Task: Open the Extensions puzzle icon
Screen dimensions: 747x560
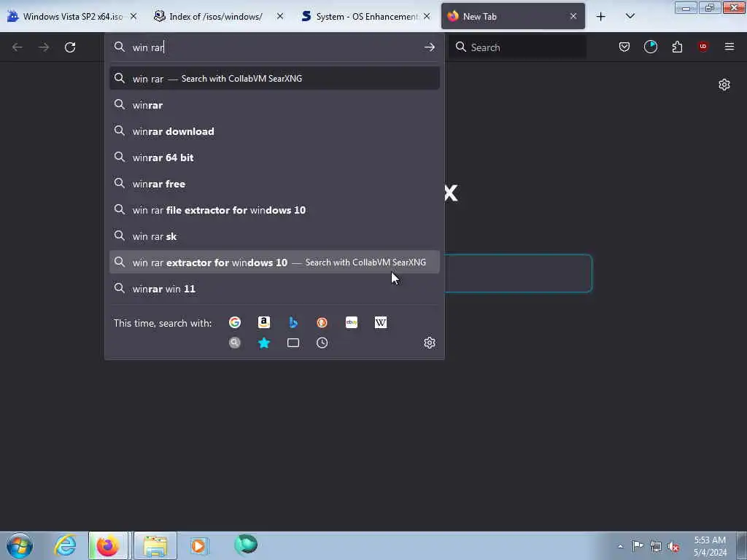Action: 677,47
